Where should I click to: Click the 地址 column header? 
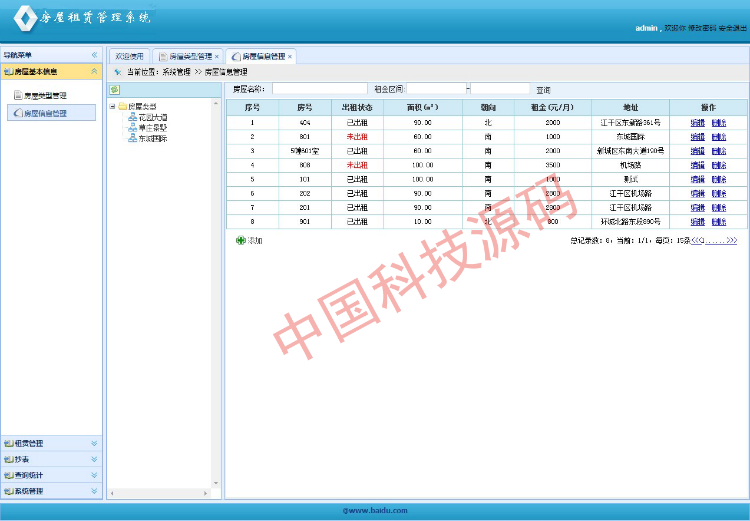click(630, 108)
